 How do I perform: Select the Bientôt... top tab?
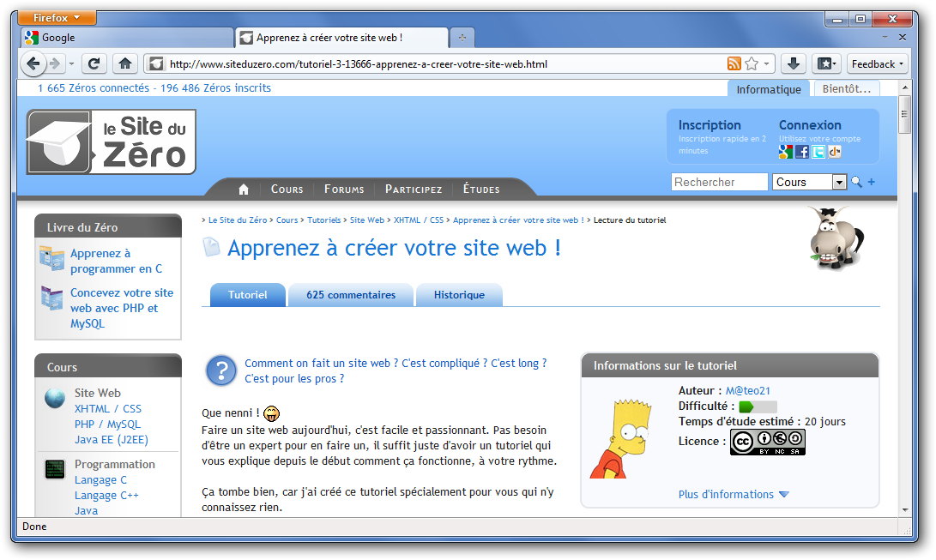pyautogui.click(x=847, y=88)
